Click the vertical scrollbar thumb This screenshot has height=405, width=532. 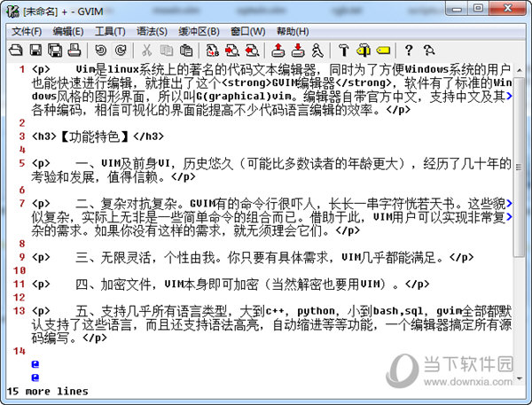tap(519, 167)
